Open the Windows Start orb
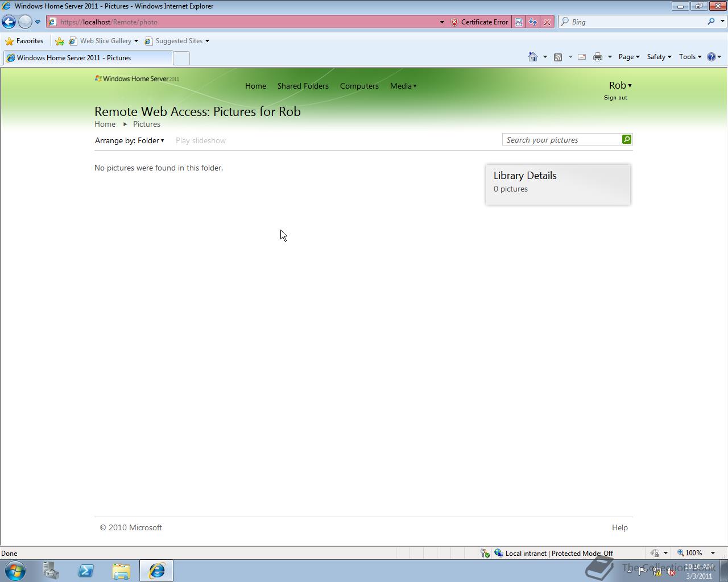728x582 pixels. click(x=15, y=571)
